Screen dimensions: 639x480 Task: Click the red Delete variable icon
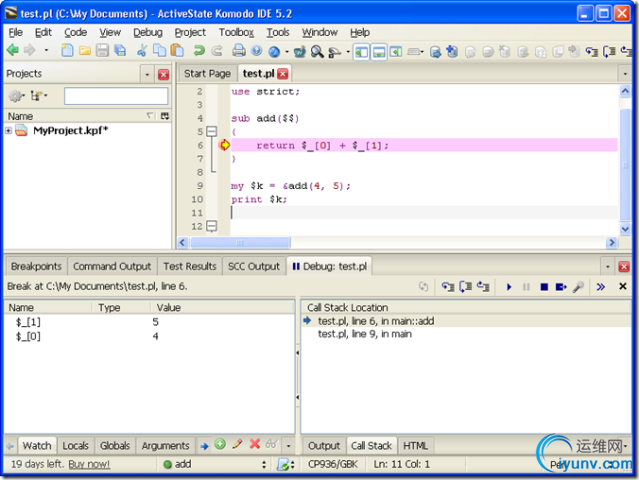pyautogui.click(x=255, y=444)
